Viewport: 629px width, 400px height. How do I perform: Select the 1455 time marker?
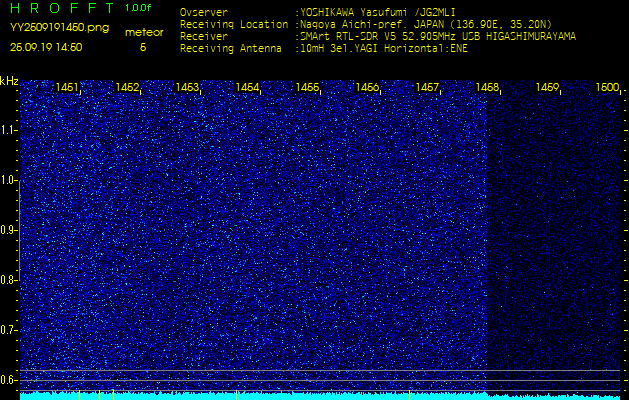[307, 88]
